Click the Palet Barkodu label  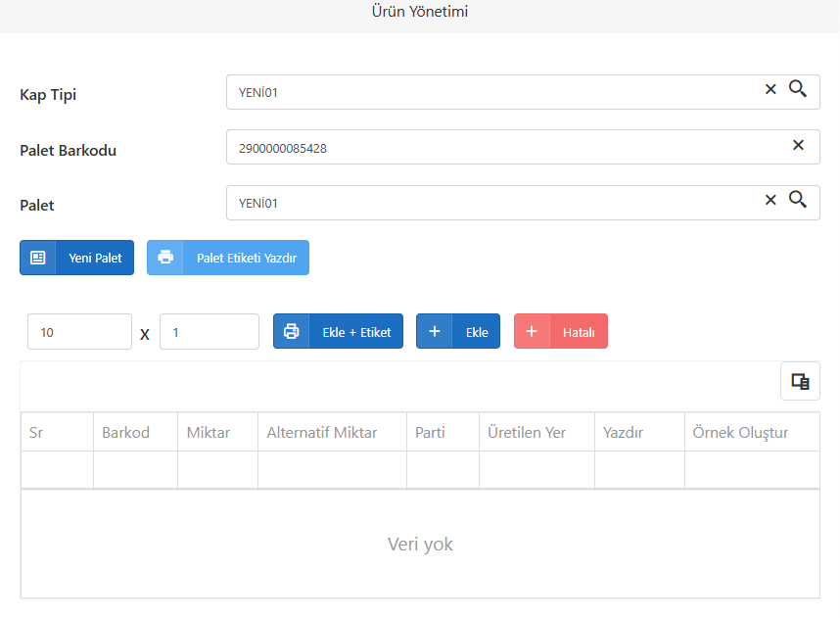pyautogui.click(x=68, y=150)
